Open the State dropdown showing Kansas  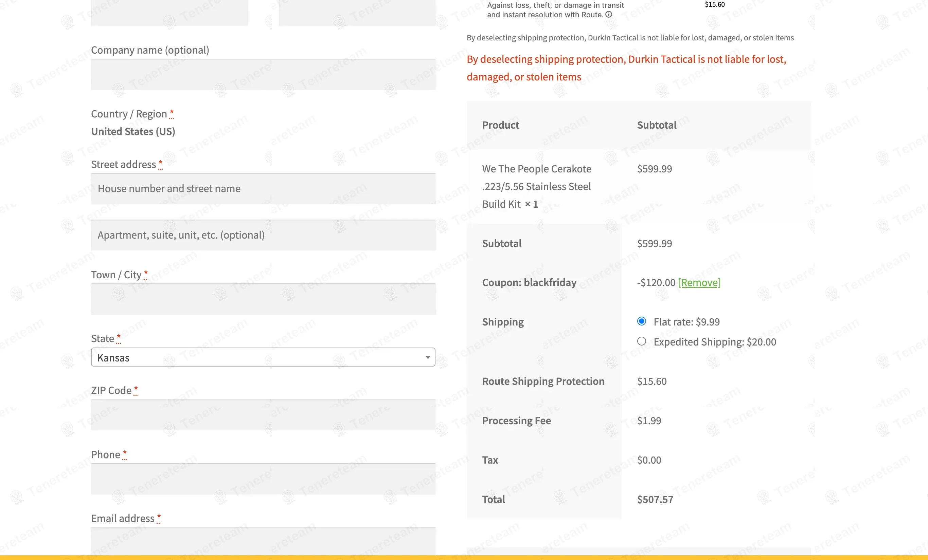point(263,357)
